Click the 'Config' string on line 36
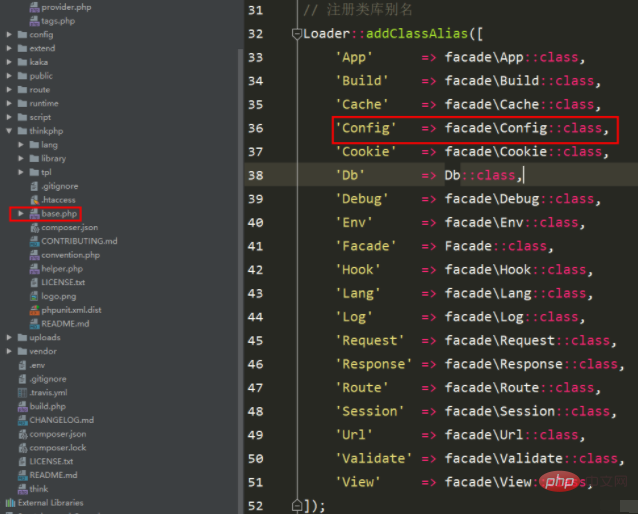The image size is (638, 514). 365,129
